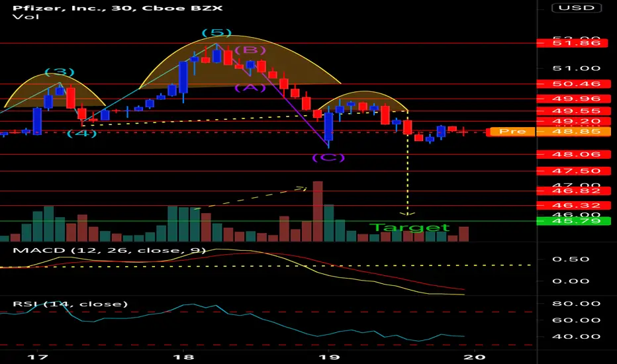Click the 40.00 RSI axis value
617x364 pixels.
point(576,337)
